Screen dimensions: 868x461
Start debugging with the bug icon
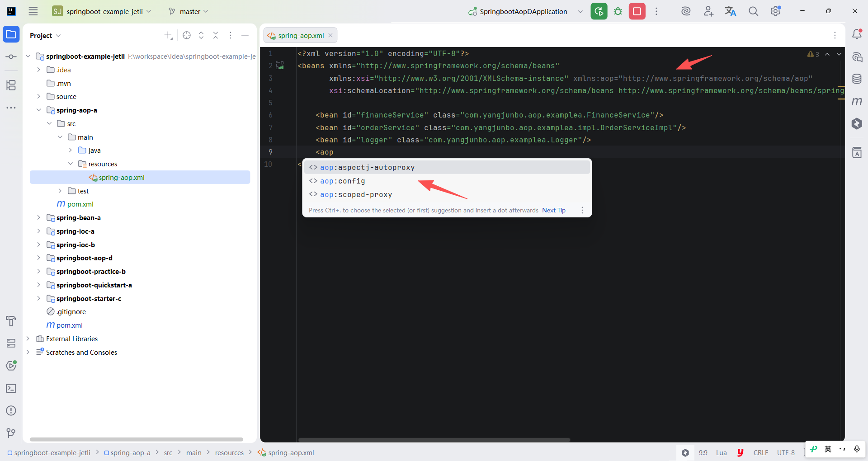coord(618,11)
